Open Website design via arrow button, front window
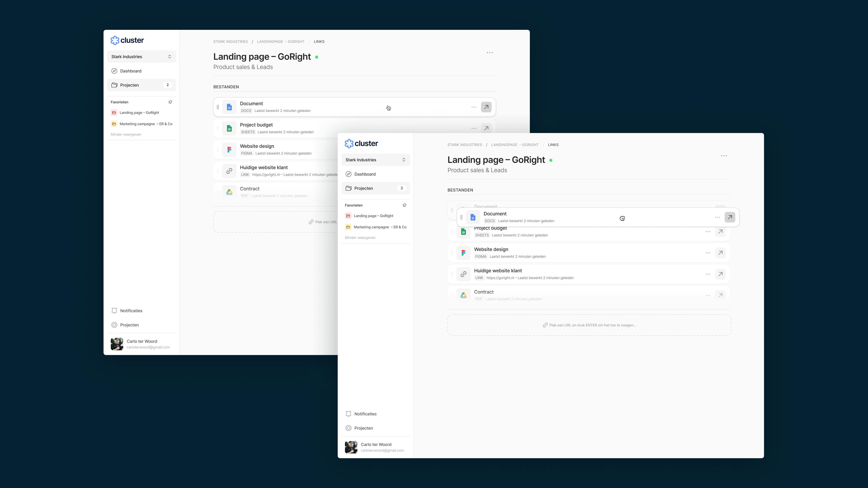The height and width of the screenshot is (488, 868). pyautogui.click(x=720, y=253)
